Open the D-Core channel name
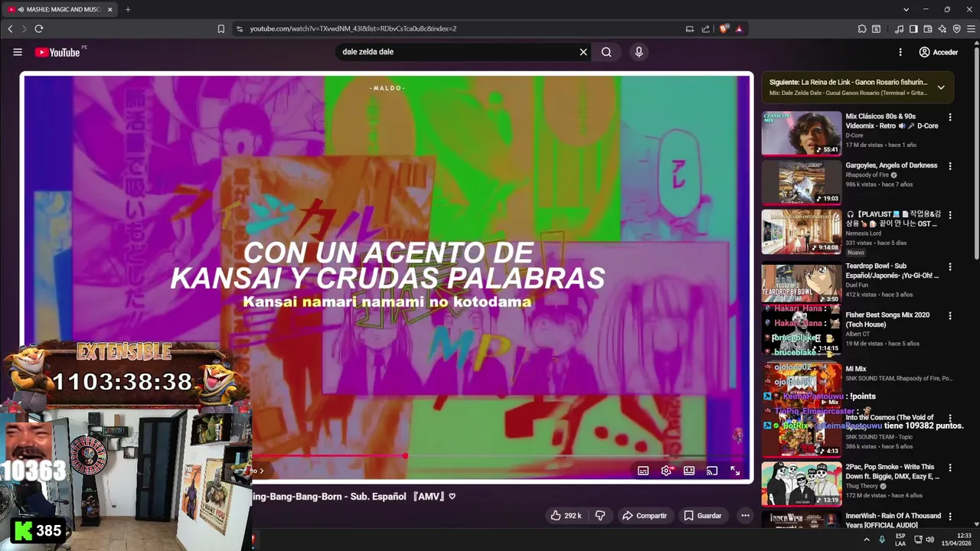The height and width of the screenshot is (551, 980). coord(854,135)
